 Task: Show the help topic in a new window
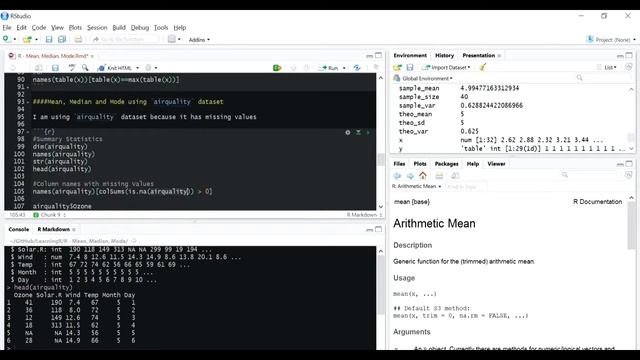click(455, 176)
